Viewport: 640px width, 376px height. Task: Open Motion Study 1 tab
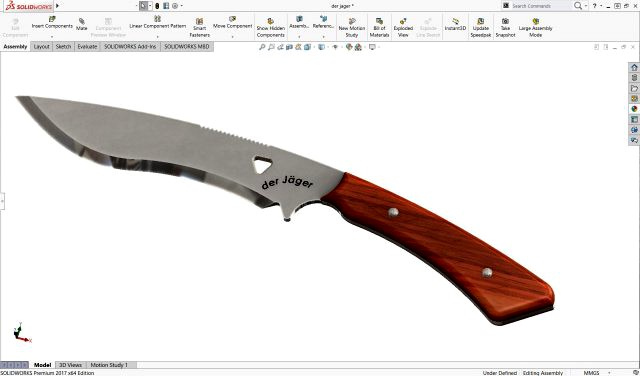[x=109, y=365]
